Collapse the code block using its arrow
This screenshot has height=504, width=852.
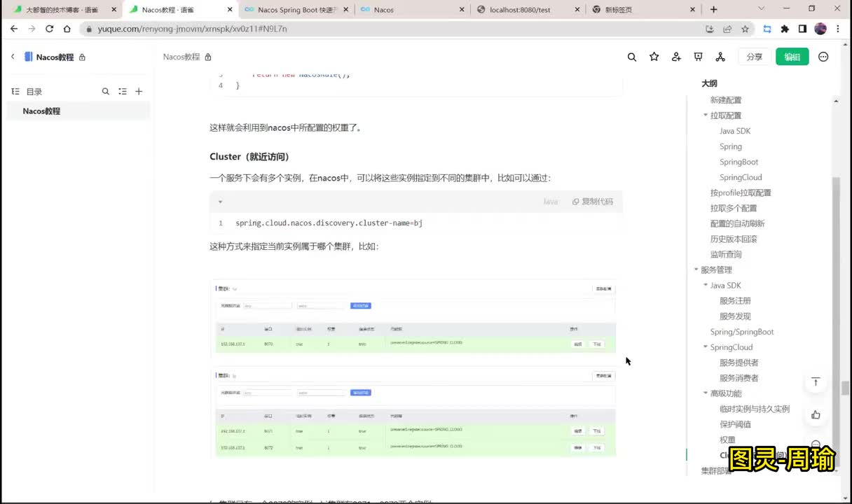[x=220, y=202]
